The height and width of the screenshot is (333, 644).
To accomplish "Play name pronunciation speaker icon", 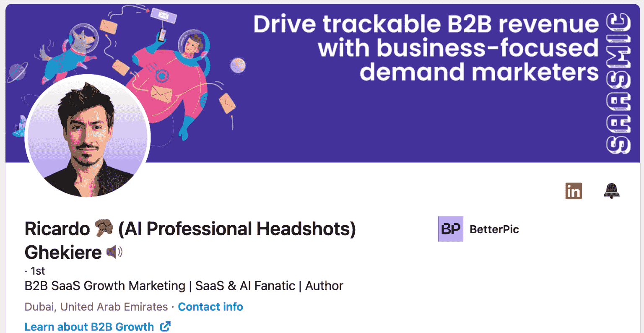I will coord(114,252).
